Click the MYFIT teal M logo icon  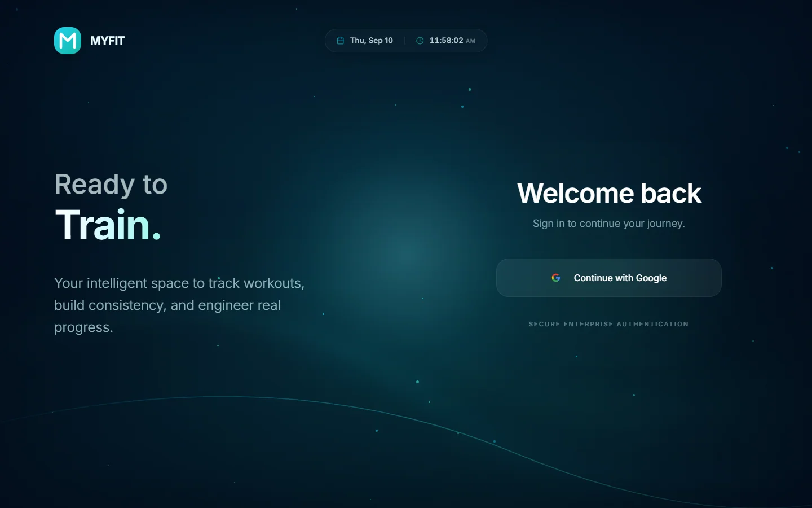tap(68, 41)
